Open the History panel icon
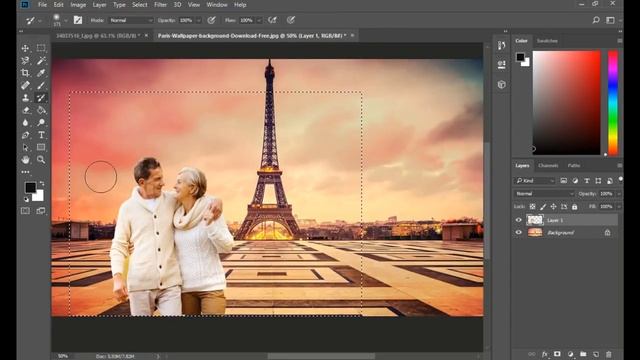 pos(502,46)
